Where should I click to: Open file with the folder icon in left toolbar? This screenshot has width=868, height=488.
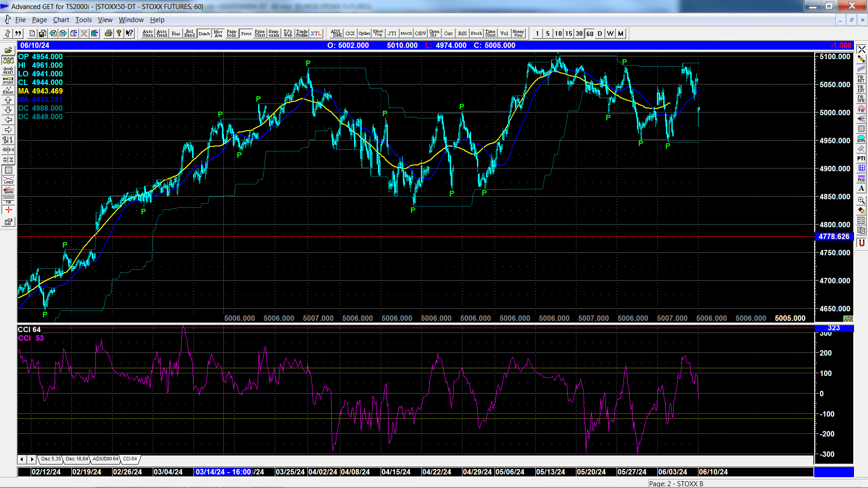coord(8,50)
